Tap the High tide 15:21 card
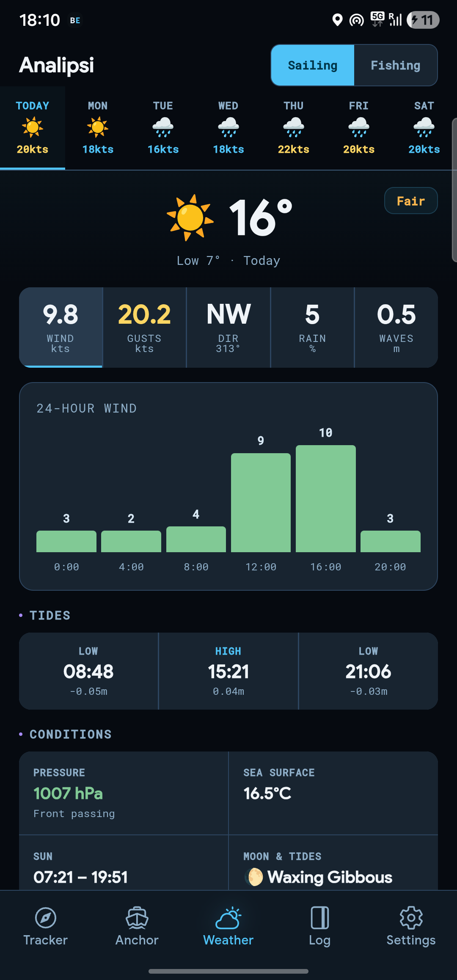 228,671
